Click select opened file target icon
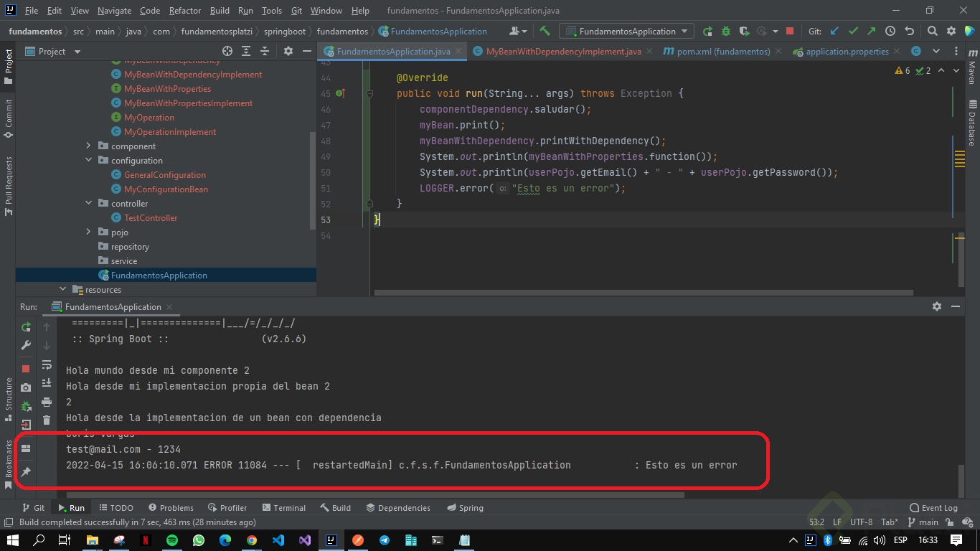 tap(227, 51)
